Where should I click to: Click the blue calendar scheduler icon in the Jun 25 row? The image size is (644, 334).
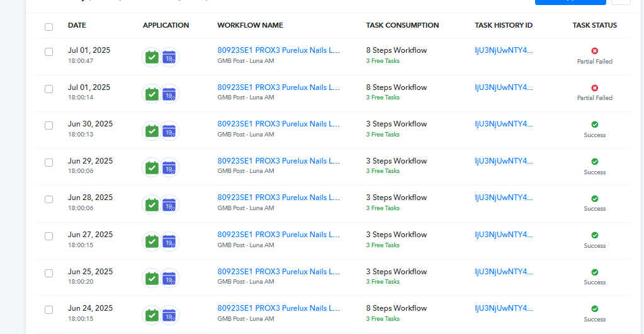[169, 279]
